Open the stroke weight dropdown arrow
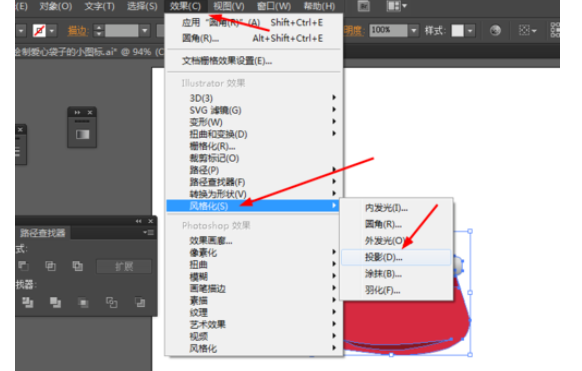Viewport: 582px width, 371px height. click(145, 30)
